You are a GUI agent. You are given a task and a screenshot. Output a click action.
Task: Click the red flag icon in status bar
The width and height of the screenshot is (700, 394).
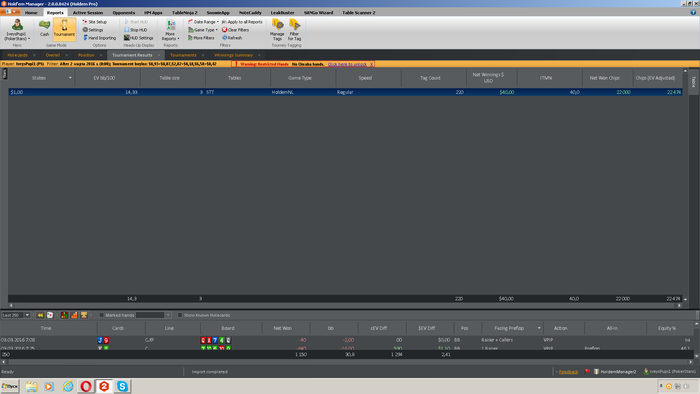coord(588,371)
